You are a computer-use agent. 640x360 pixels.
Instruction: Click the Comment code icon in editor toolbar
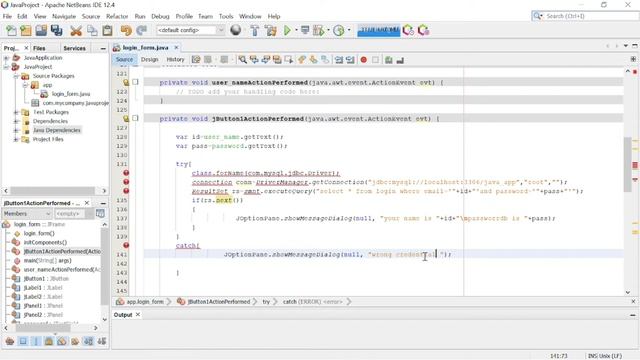[389, 60]
